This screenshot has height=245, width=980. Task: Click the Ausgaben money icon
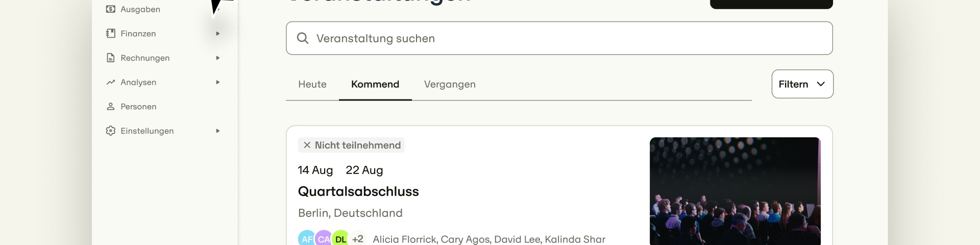click(110, 9)
